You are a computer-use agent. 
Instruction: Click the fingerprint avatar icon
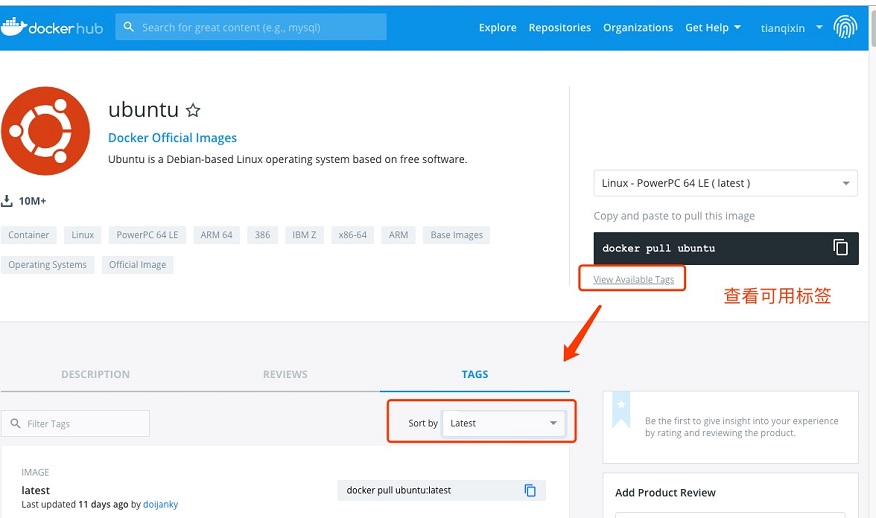(x=846, y=27)
